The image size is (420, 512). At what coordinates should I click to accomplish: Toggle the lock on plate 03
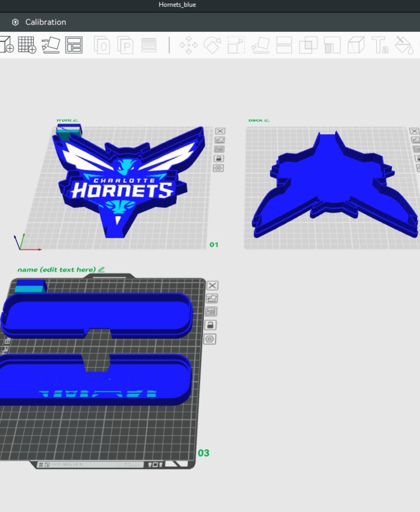point(211,325)
